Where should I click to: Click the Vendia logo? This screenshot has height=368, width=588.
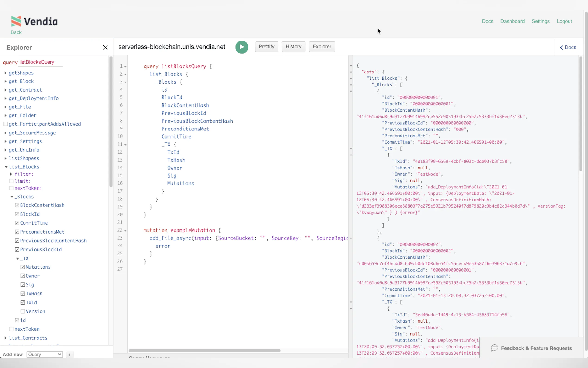[x=34, y=21]
